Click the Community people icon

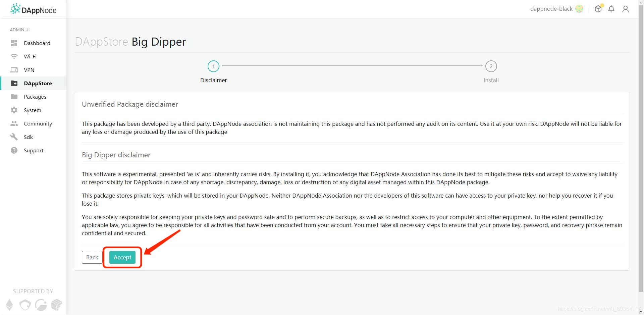pos(14,123)
